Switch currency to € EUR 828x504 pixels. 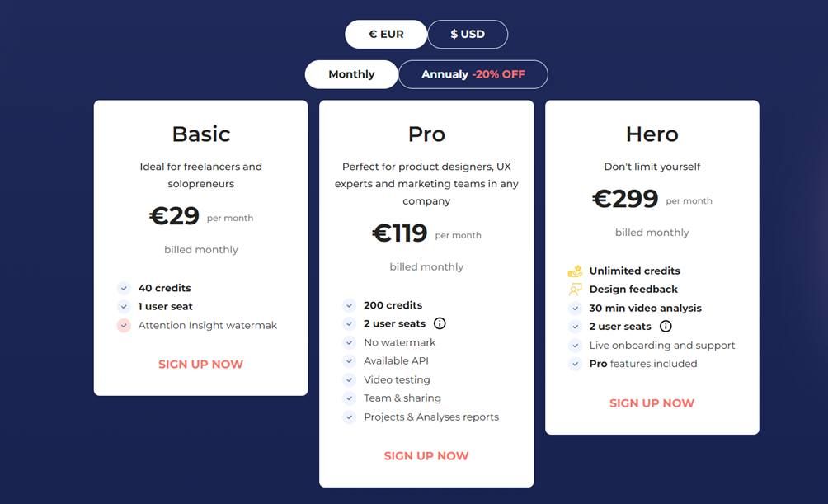[385, 35]
